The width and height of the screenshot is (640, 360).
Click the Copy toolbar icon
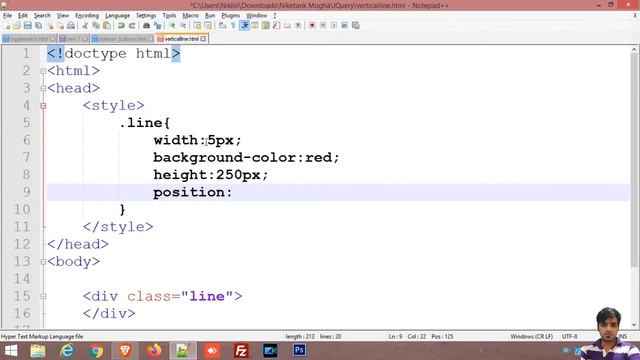(x=96, y=26)
